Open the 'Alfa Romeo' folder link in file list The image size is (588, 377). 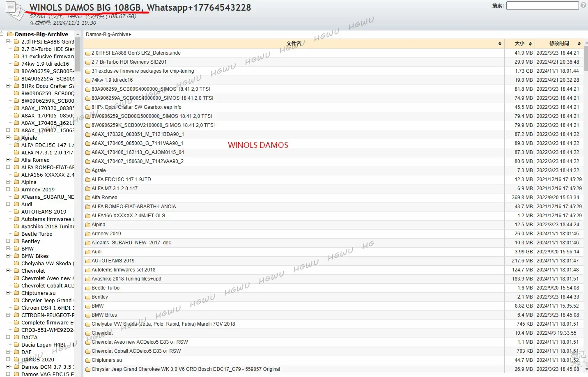(104, 198)
